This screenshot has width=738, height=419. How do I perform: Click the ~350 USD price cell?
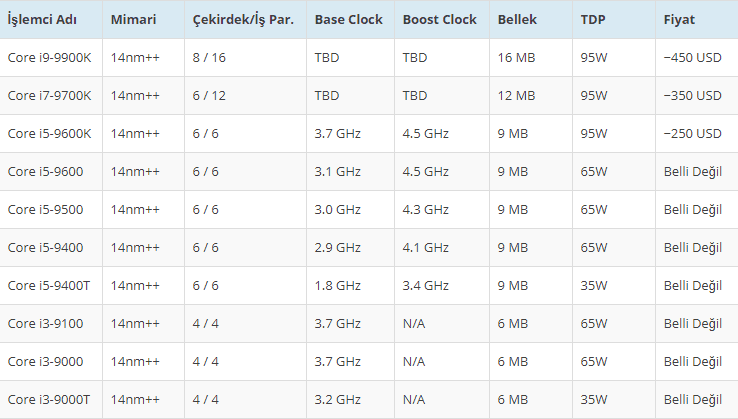692,96
